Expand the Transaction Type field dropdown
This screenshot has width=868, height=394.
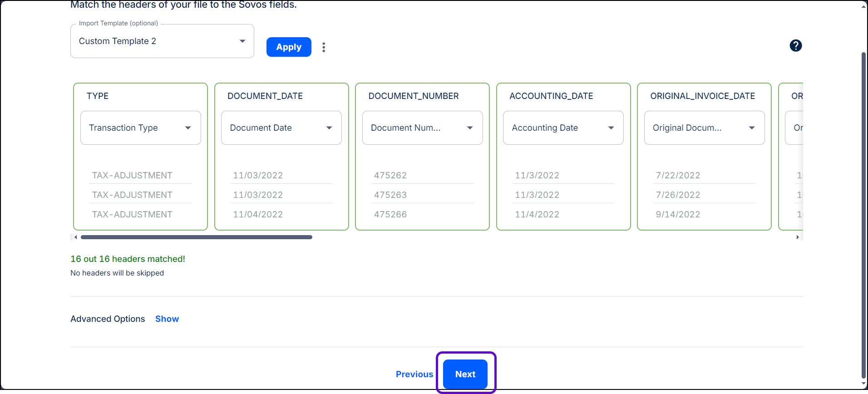pos(141,128)
